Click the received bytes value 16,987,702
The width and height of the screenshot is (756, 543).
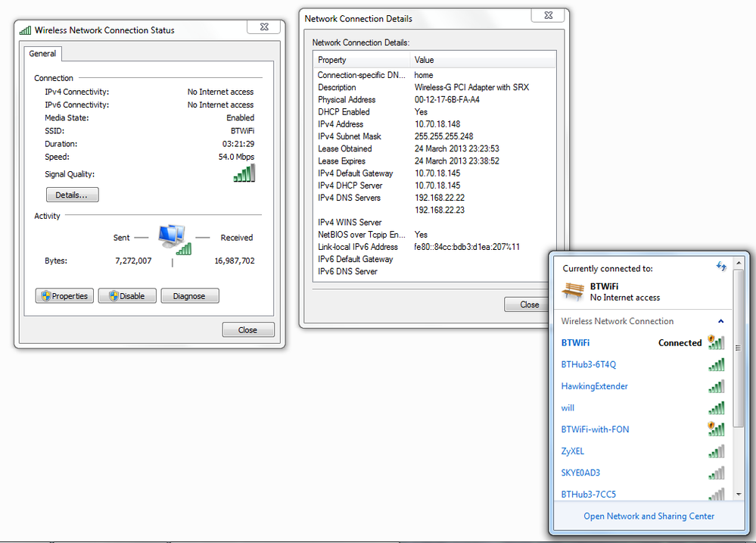(x=235, y=261)
